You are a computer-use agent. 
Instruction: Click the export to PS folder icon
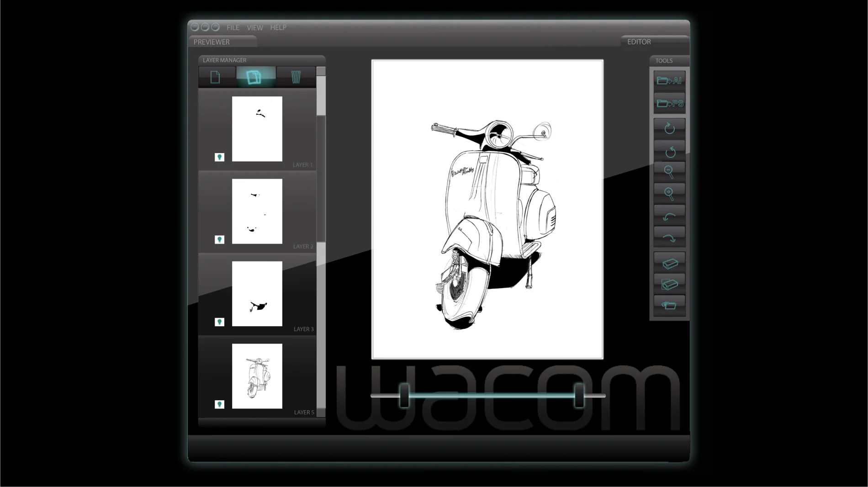[x=669, y=103]
